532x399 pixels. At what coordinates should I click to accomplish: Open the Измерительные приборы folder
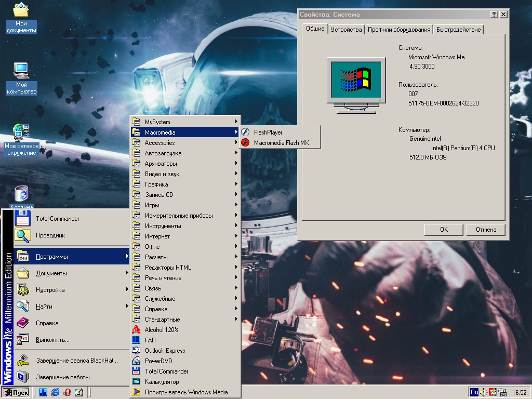pos(185,216)
